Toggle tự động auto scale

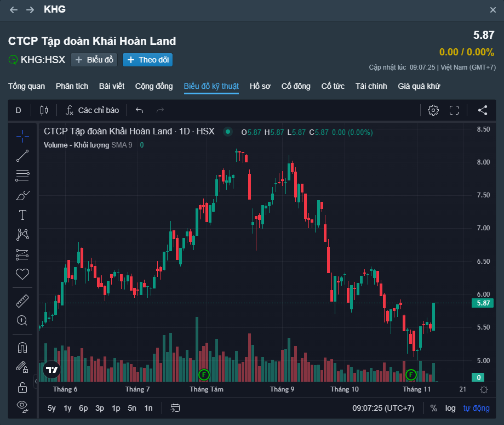pyautogui.click(x=477, y=408)
